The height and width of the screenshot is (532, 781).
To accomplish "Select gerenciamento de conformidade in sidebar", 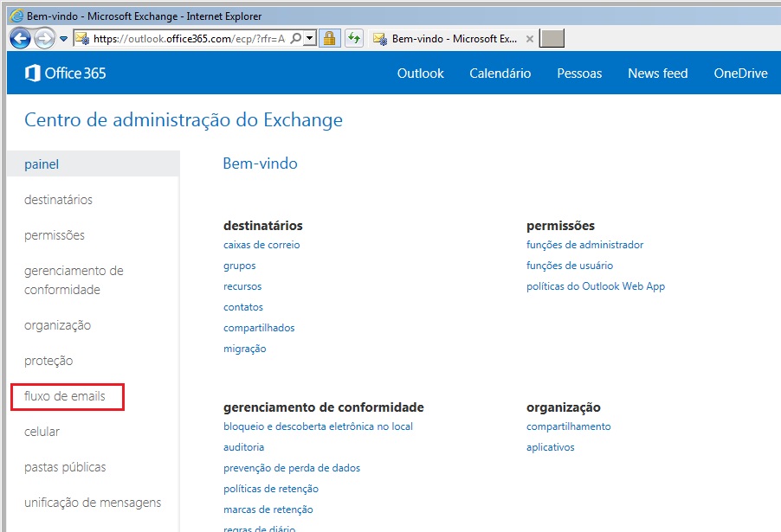I will [74, 280].
